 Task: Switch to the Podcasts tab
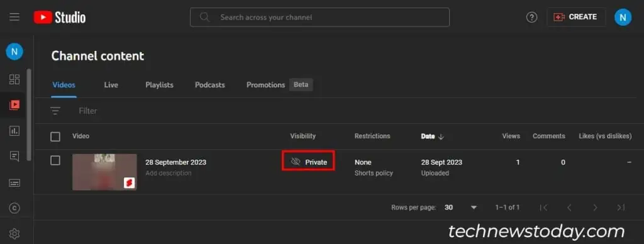coord(210,85)
